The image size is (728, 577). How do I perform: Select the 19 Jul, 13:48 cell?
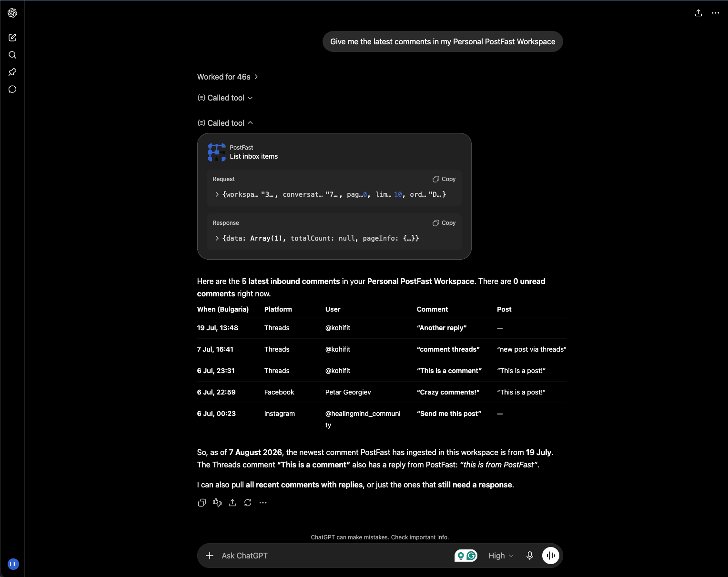point(218,328)
